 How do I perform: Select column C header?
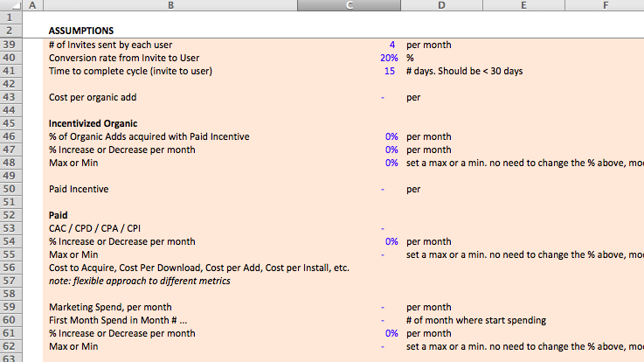350,5
